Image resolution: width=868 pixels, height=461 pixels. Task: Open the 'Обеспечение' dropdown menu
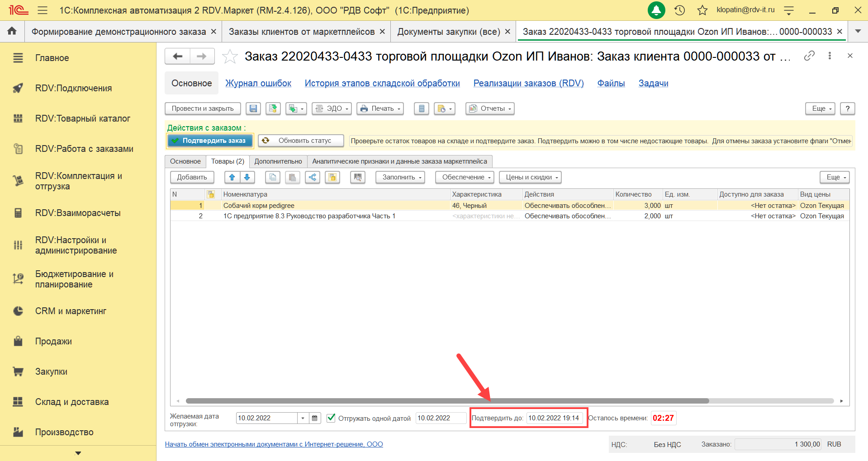(x=465, y=177)
